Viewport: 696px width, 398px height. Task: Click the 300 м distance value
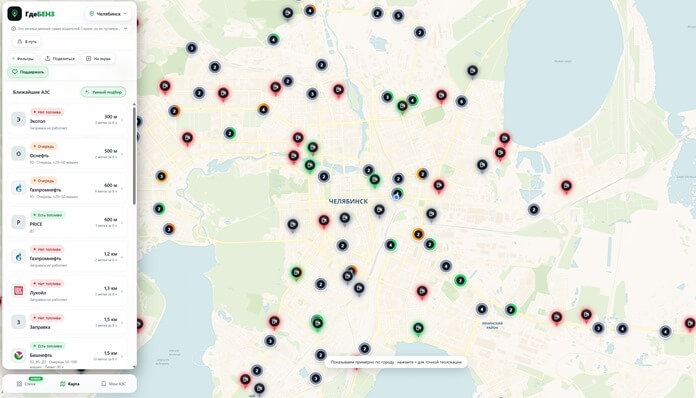[x=111, y=117]
